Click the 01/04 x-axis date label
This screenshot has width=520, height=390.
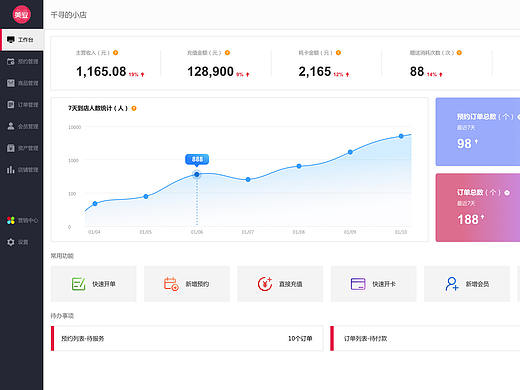click(94, 232)
